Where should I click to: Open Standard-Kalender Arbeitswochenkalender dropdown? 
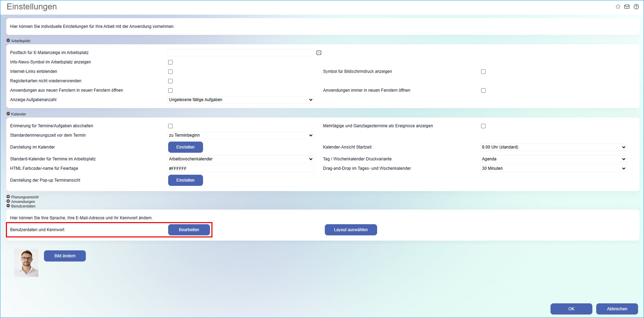[241, 159]
